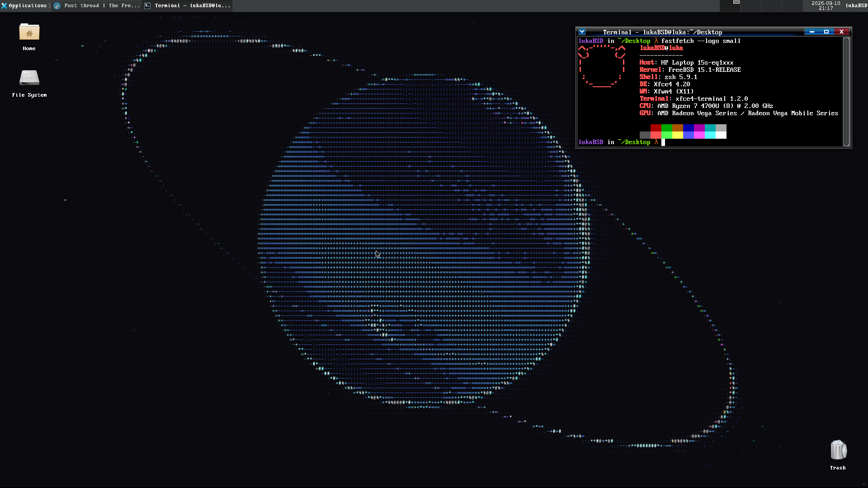Switch to the 'Post thread | The Fre...' browser window
The height and width of the screenshot is (488, 868).
[97, 5]
